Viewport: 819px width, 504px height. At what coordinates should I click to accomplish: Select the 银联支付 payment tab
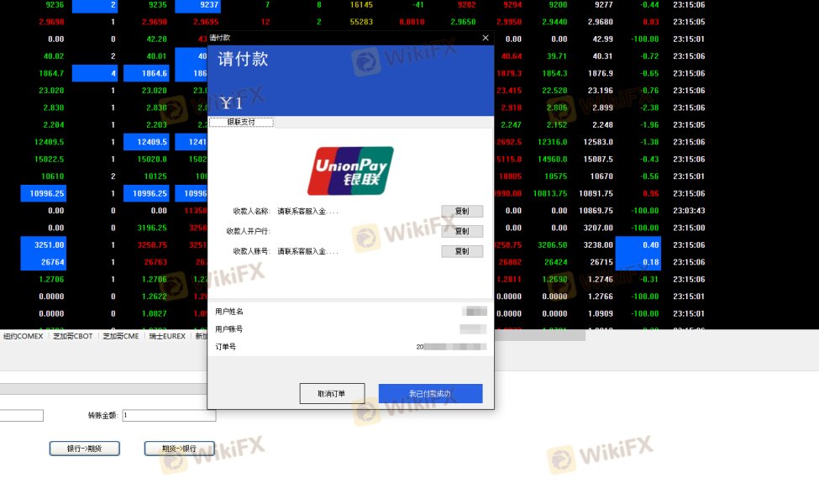click(x=241, y=122)
